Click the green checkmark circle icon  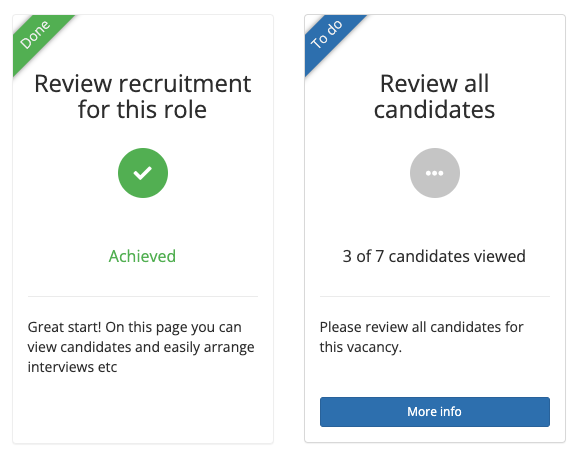pyautogui.click(x=143, y=173)
